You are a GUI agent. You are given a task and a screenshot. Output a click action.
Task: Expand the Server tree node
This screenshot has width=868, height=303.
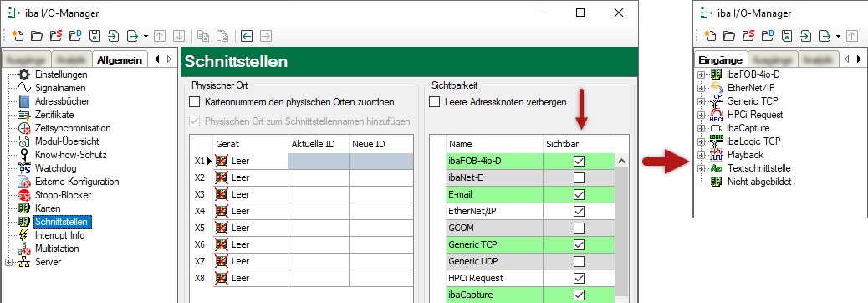(9, 262)
